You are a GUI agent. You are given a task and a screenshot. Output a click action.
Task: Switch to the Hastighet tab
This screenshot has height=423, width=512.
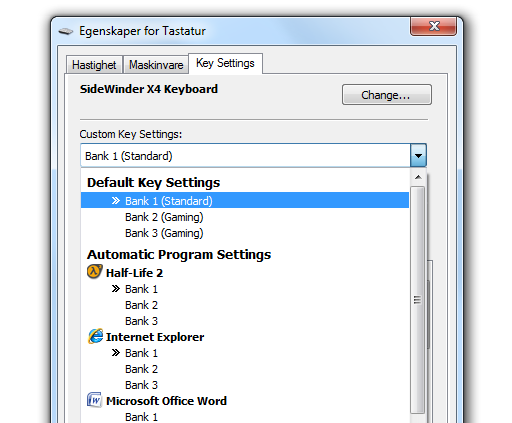tap(94, 65)
